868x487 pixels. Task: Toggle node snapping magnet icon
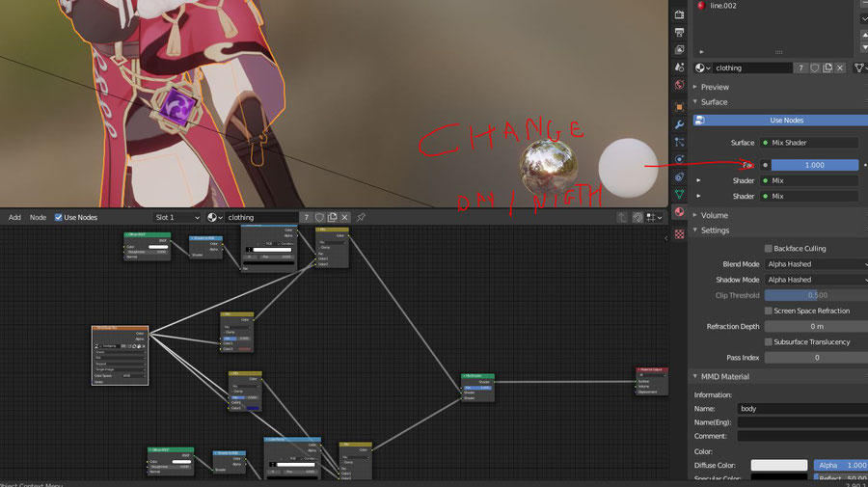pos(637,218)
